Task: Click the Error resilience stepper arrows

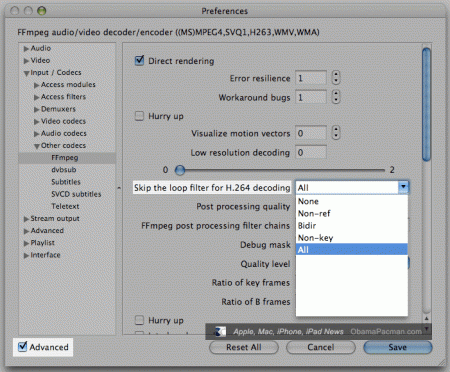Action: click(x=336, y=78)
